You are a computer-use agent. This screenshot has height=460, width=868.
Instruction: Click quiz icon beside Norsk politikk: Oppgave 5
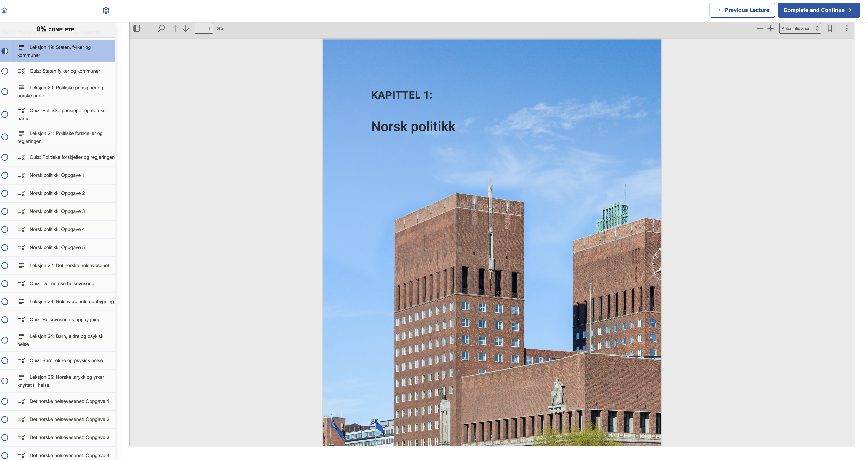tap(21, 248)
